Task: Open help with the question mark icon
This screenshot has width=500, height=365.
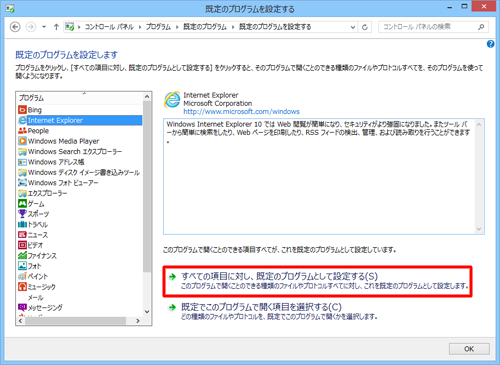Action: pos(490,44)
